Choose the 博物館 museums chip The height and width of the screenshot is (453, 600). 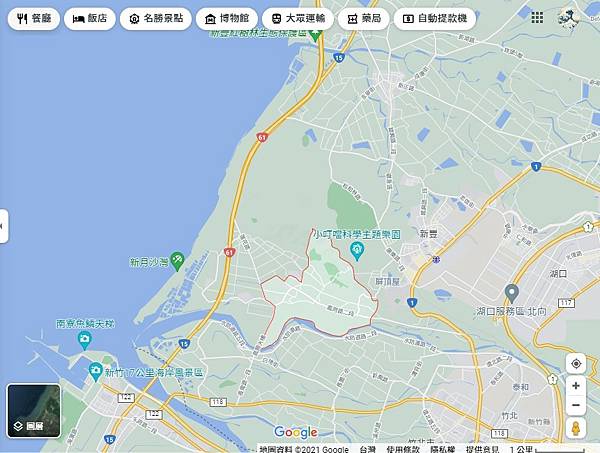pos(227,19)
